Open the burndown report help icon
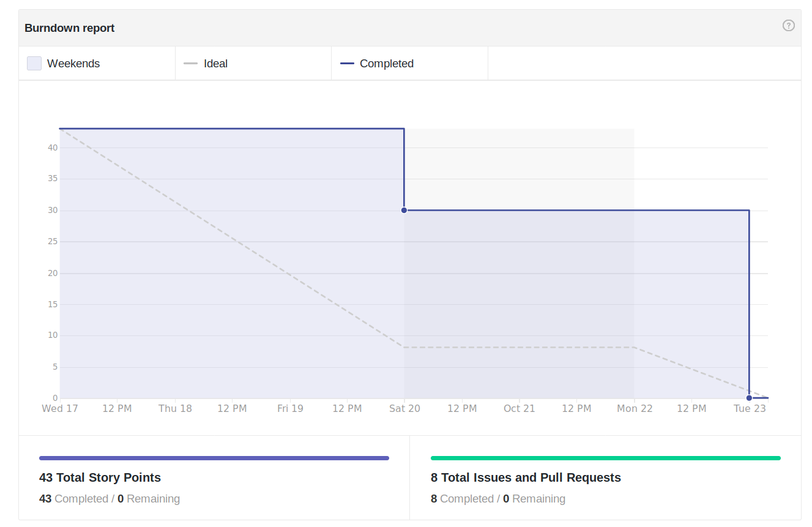Screen dimensions: 812x527 pos(788,26)
